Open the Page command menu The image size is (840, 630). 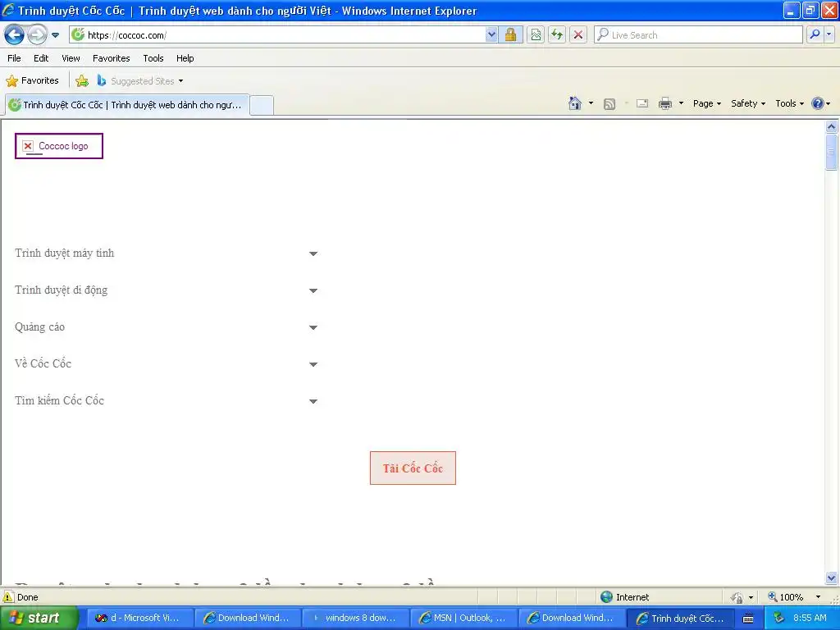pyautogui.click(x=706, y=103)
